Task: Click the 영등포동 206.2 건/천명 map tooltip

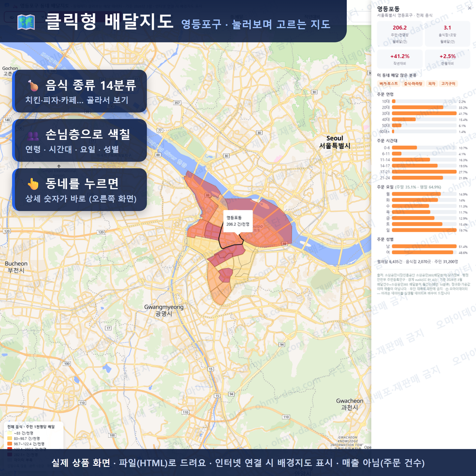Action: click(238, 221)
